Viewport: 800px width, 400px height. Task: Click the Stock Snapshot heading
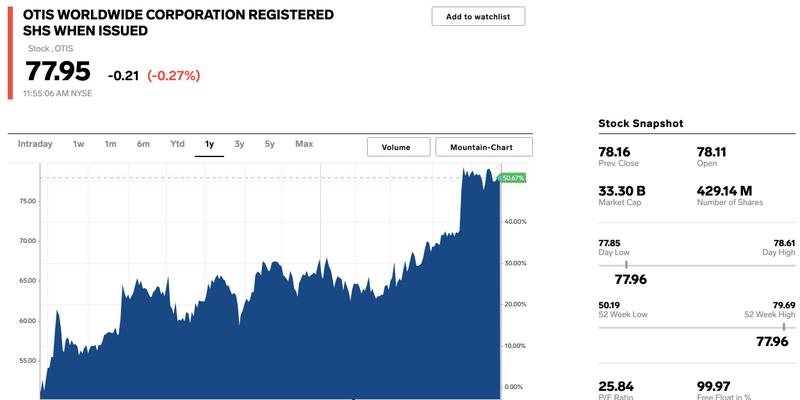click(x=640, y=123)
